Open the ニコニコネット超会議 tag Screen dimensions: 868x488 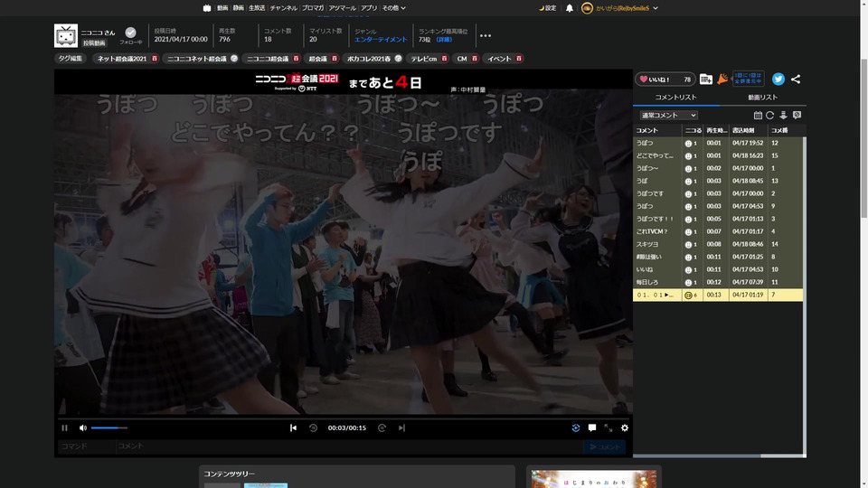pyautogui.click(x=197, y=59)
